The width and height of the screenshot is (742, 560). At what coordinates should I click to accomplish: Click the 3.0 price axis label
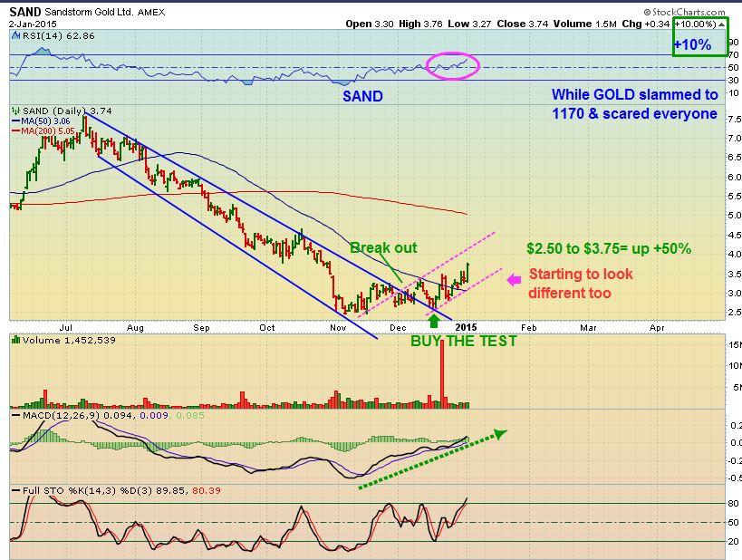734,293
